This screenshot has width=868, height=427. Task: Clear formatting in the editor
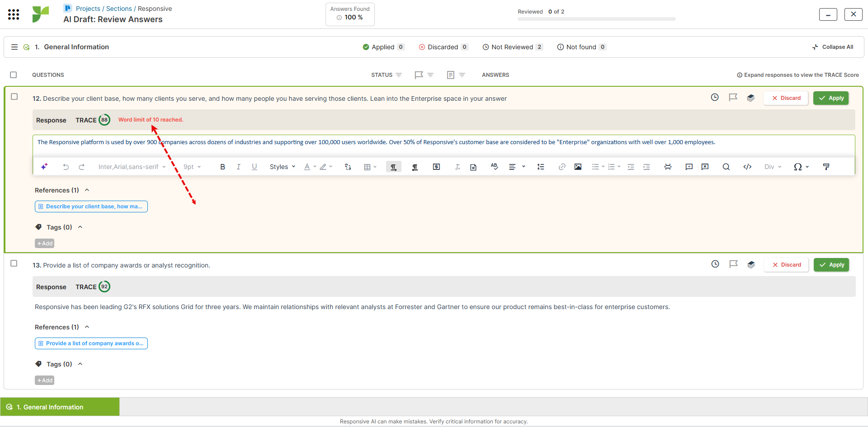click(x=458, y=167)
